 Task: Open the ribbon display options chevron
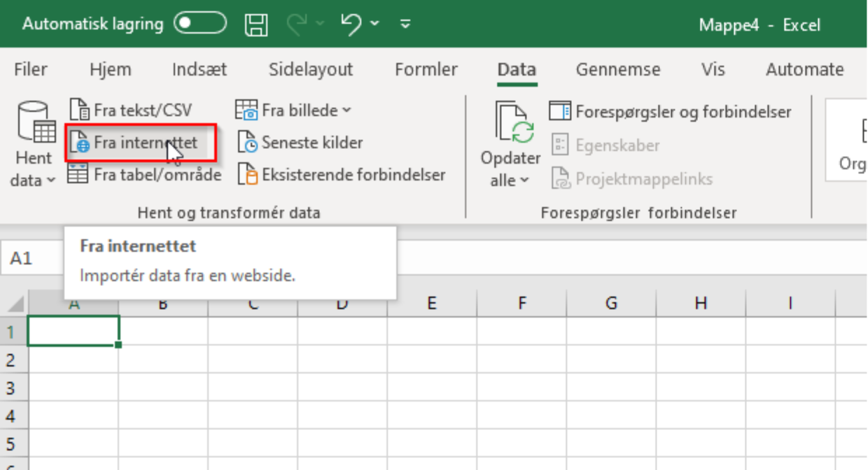click(x=404, y=24)
